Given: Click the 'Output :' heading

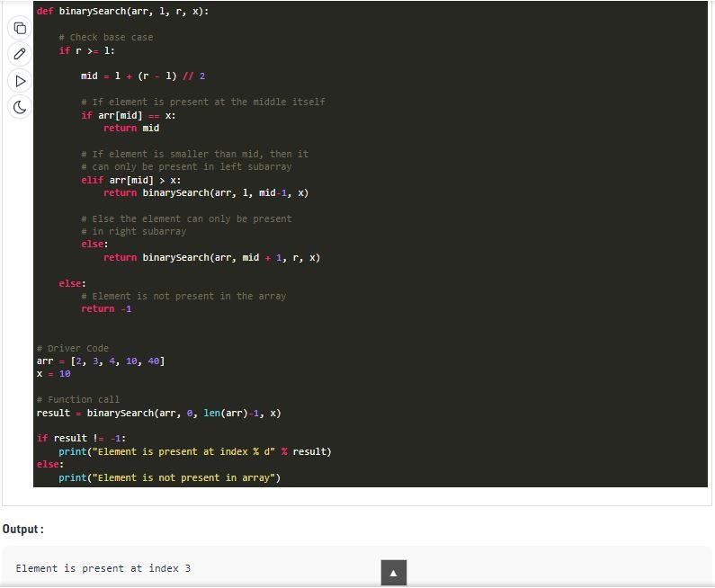Looking at the screenshot, I should pos(23,530).
